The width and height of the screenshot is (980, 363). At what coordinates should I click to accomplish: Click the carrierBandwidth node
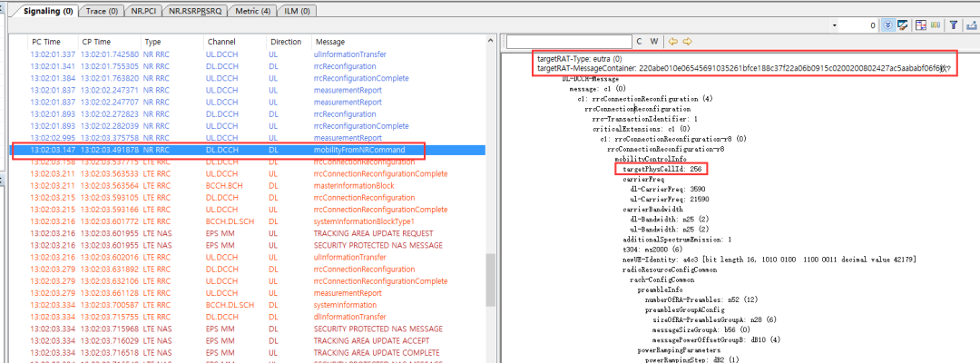652,209
